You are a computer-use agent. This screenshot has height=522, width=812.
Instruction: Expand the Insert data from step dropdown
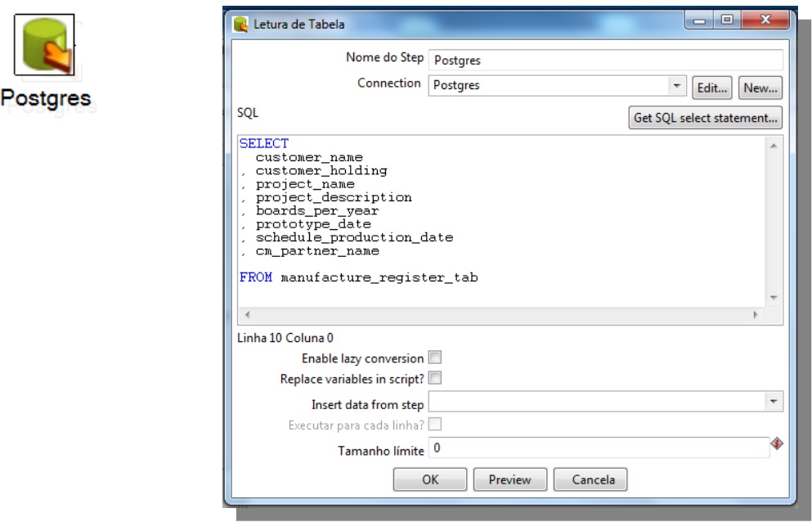774,402
